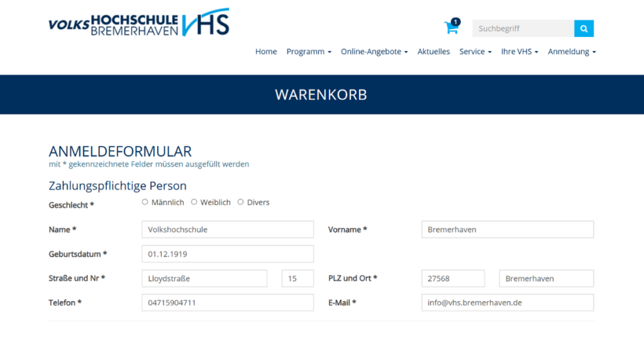Click the PLZ field showing 27568
This screenshot has height=349, width=644.
click(x=453, y=279)
